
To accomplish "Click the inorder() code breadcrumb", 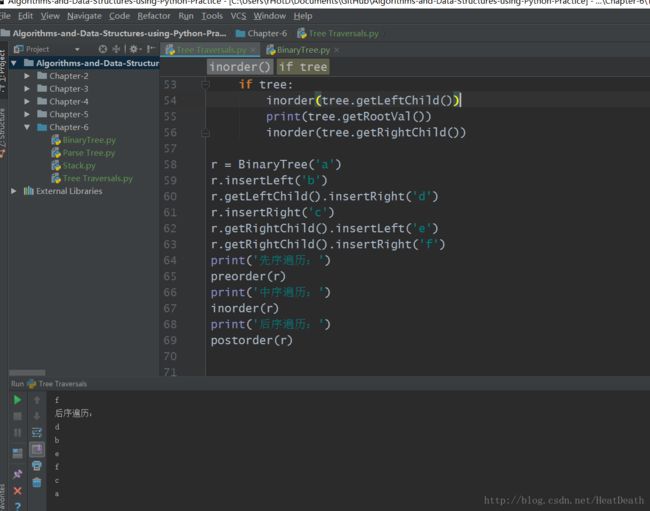I will coord(240,67).
